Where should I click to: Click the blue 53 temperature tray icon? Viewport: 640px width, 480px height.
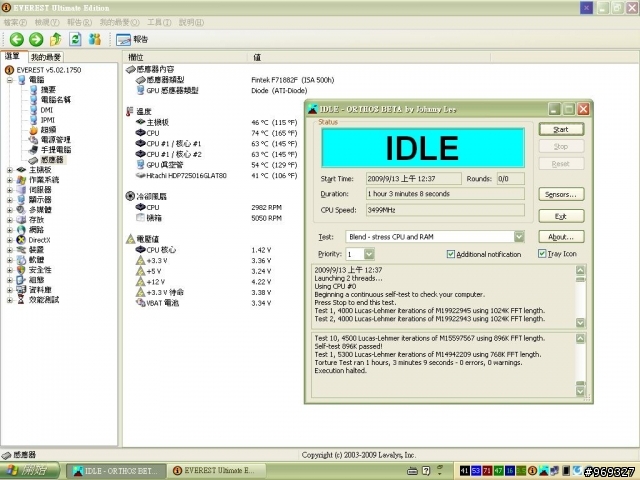click(x=476, y=471)
